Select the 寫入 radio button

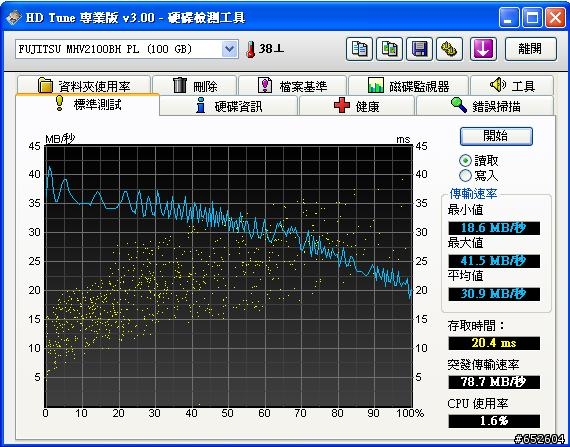465,176
